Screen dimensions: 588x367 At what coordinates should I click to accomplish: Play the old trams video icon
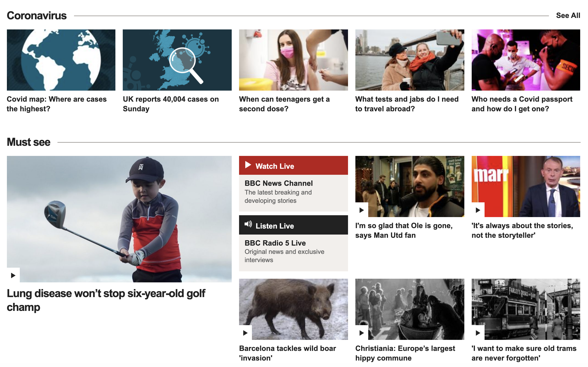(478, 333)
